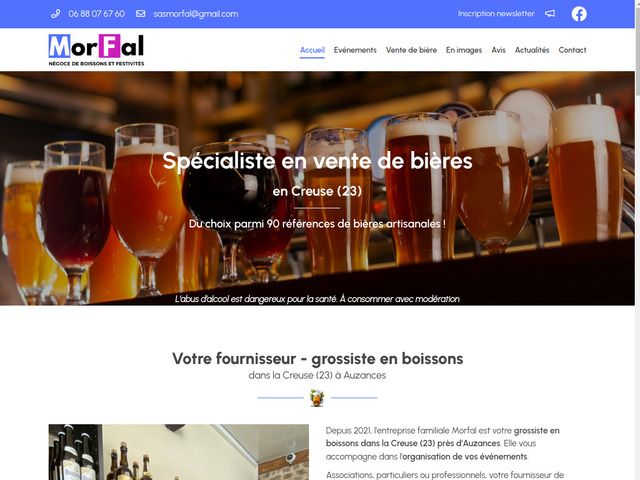640x480 pixels.
Task: Click the bottles shop photo thumbnail
Action: (x=179, y=452)
